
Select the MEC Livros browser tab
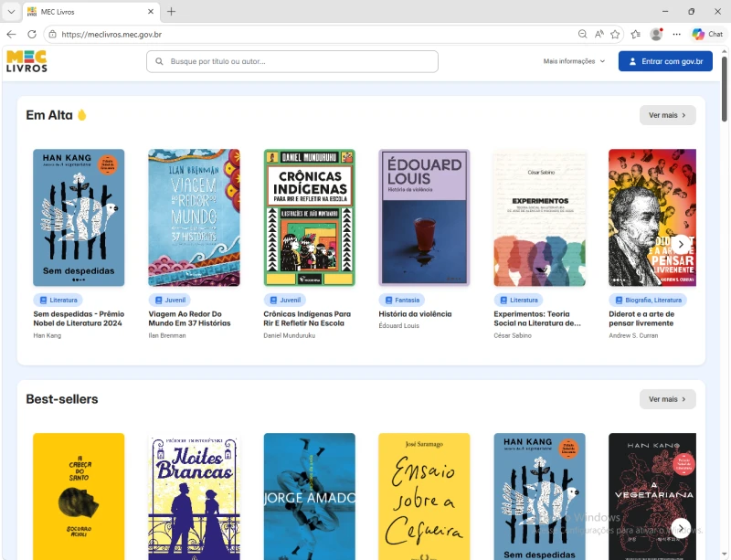tap(87, 11)
